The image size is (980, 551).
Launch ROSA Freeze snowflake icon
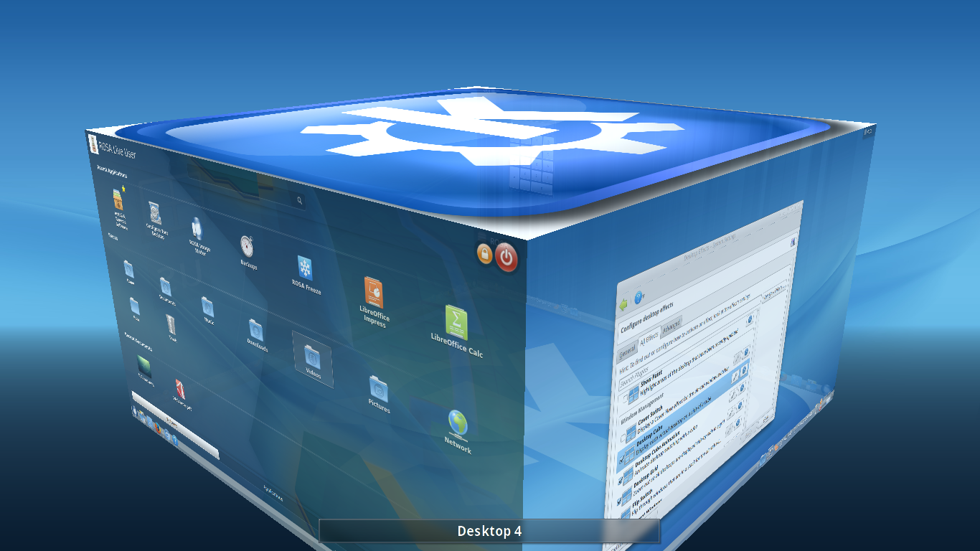click(x=306, y=269)
